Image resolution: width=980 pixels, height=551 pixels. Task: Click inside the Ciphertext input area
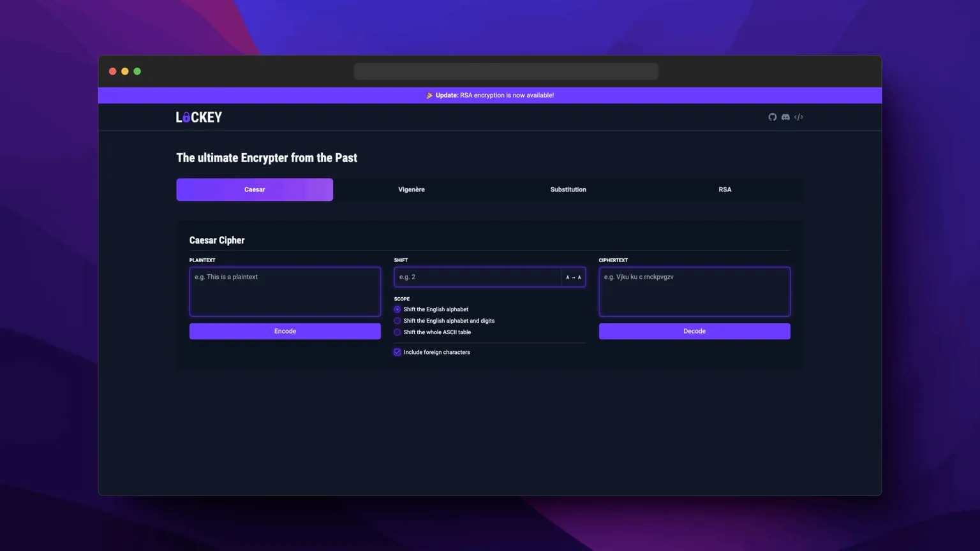point(694,291)
